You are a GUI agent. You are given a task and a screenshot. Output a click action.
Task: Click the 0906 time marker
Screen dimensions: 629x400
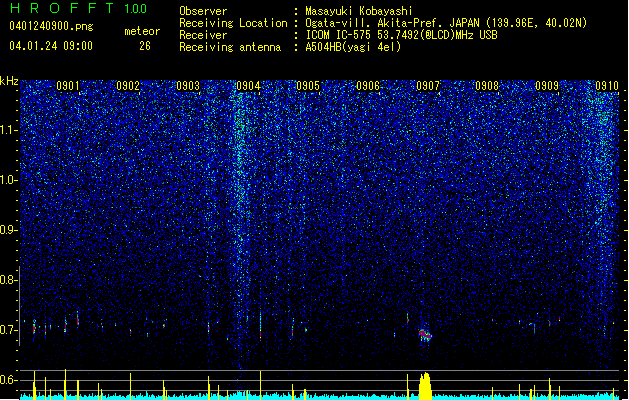[x=368, y=86]
